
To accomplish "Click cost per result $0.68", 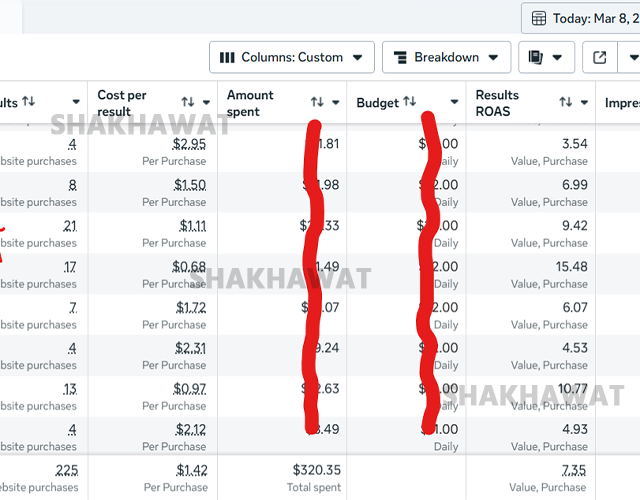I will click(x=189, y=267).
